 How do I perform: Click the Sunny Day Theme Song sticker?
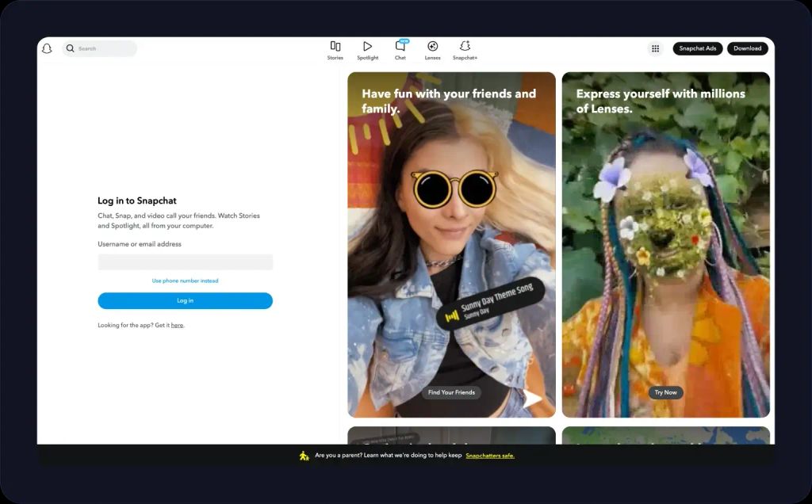(492, 304)
